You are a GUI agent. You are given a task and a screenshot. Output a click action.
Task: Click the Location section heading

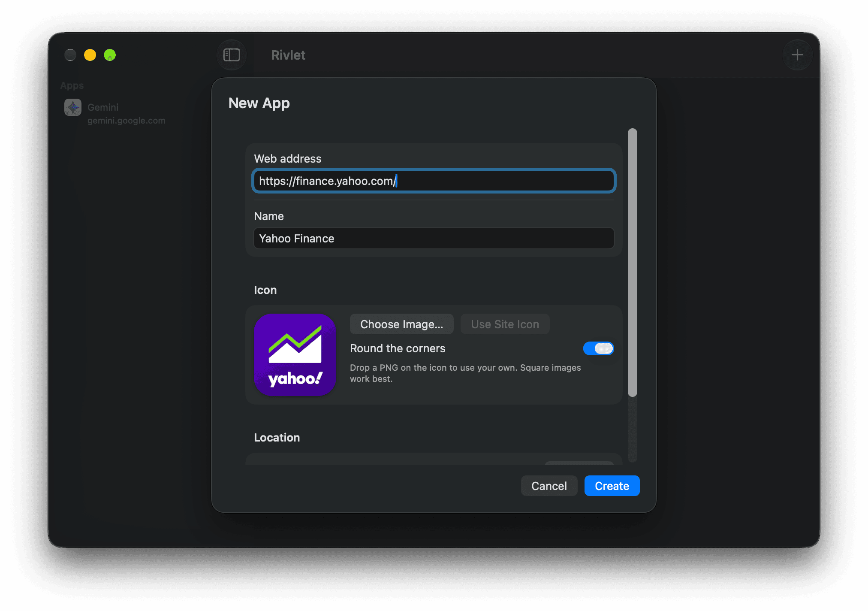(x=277, y=438)
